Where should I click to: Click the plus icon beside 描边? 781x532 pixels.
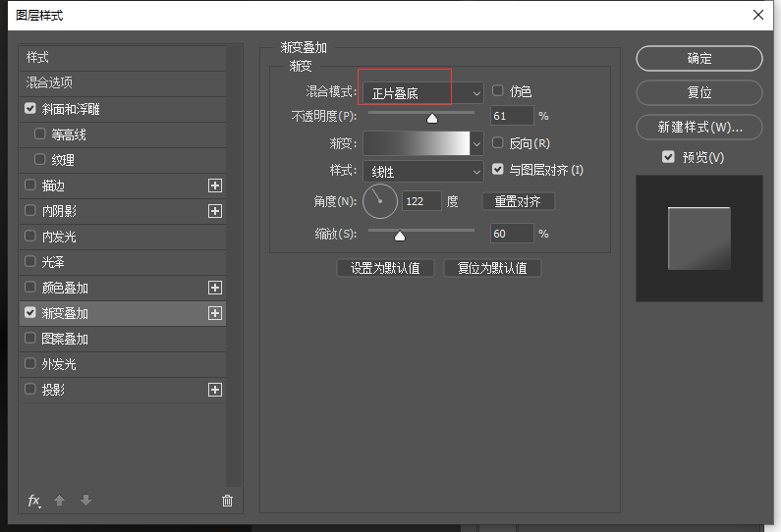(x=215, y=186)
